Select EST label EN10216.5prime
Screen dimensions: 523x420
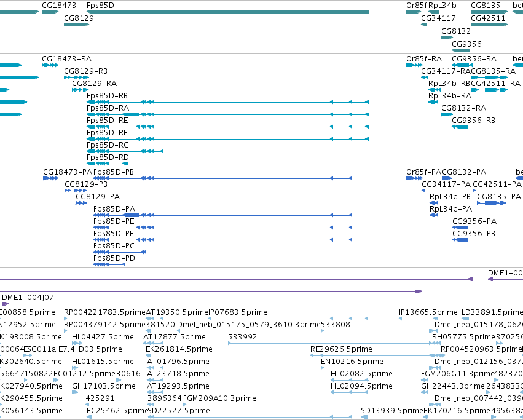(x=352, y=362)
